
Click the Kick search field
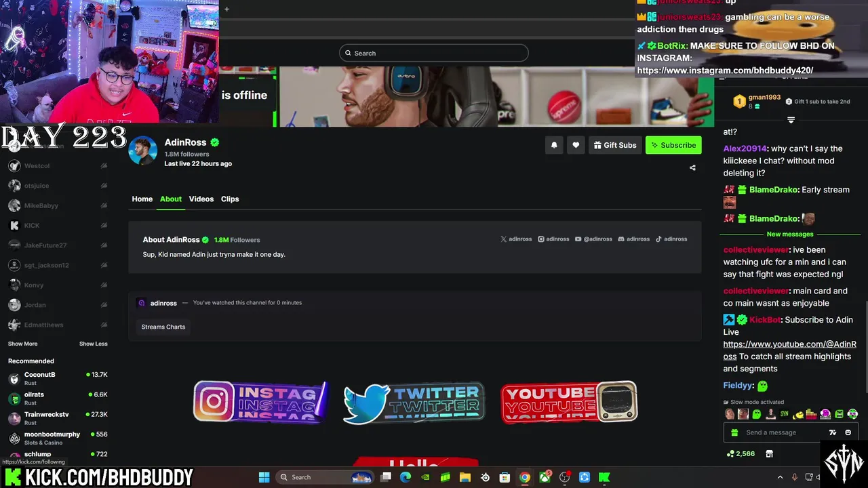coord(434,53)
